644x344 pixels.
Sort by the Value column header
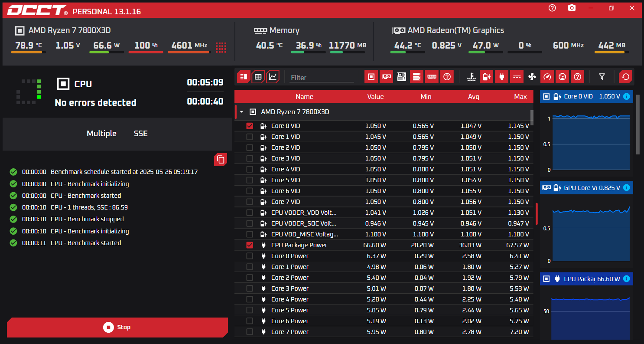coord(375,97)
